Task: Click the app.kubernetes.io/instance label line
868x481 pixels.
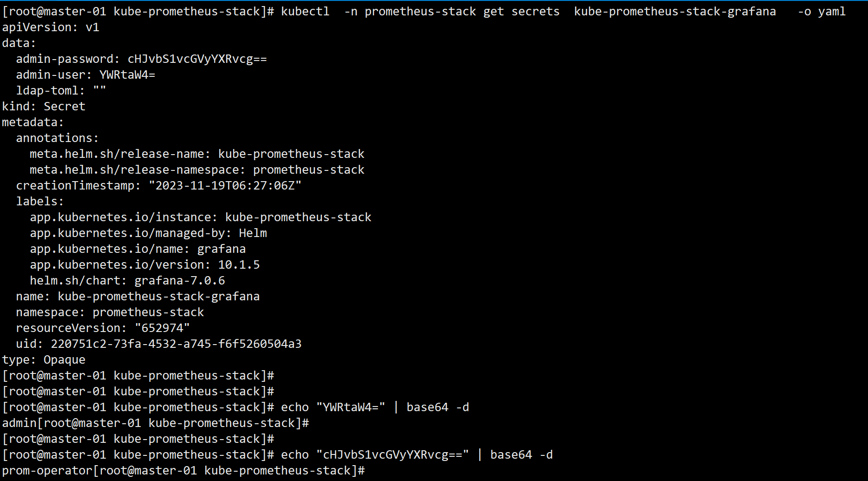Action: [x=200, y=217]
